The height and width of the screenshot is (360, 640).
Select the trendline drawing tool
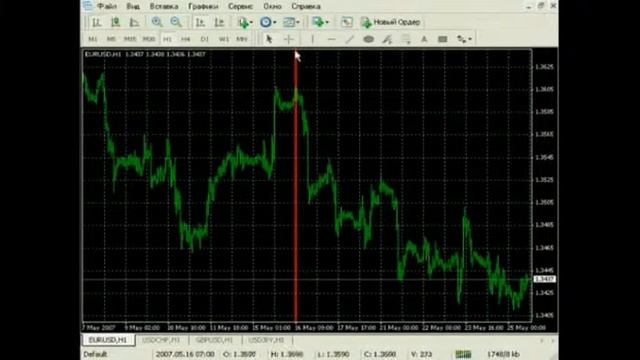[350, 39]
